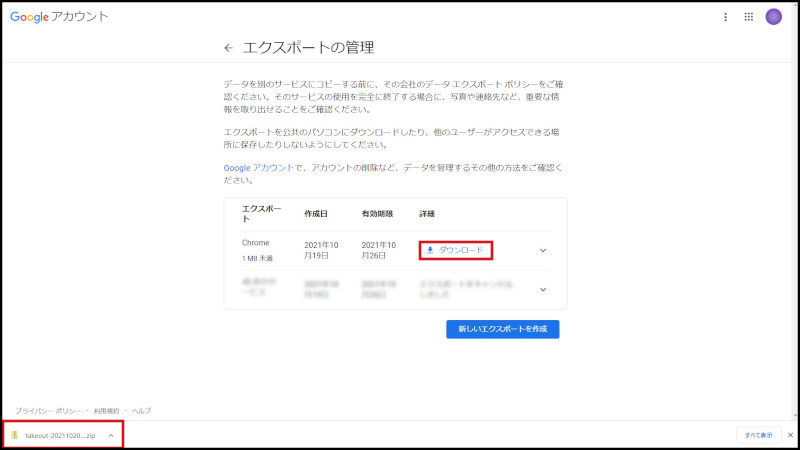The image size is (800, 450).
Task: Click the Google アカウント logo in header
Action: (59, 17)
